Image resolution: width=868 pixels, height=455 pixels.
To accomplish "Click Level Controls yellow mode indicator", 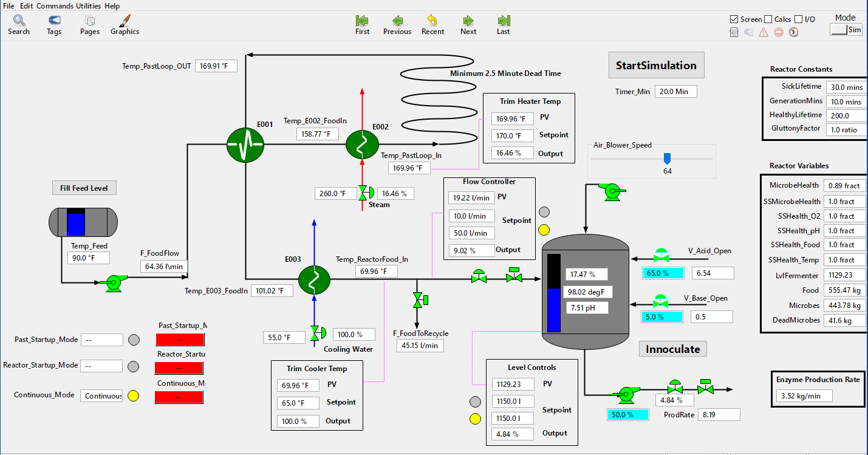I will coord(476,419).
